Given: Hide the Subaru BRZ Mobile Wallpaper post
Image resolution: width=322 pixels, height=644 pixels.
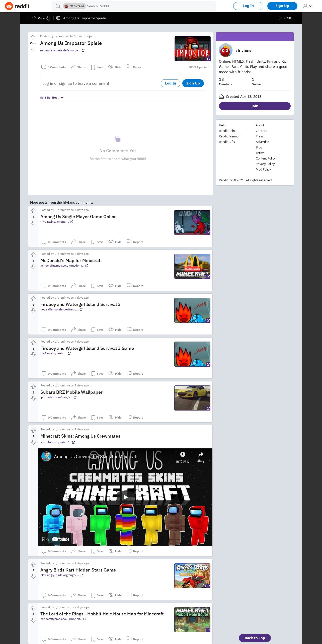Looking at the screenshot, I should pos(115,418).
